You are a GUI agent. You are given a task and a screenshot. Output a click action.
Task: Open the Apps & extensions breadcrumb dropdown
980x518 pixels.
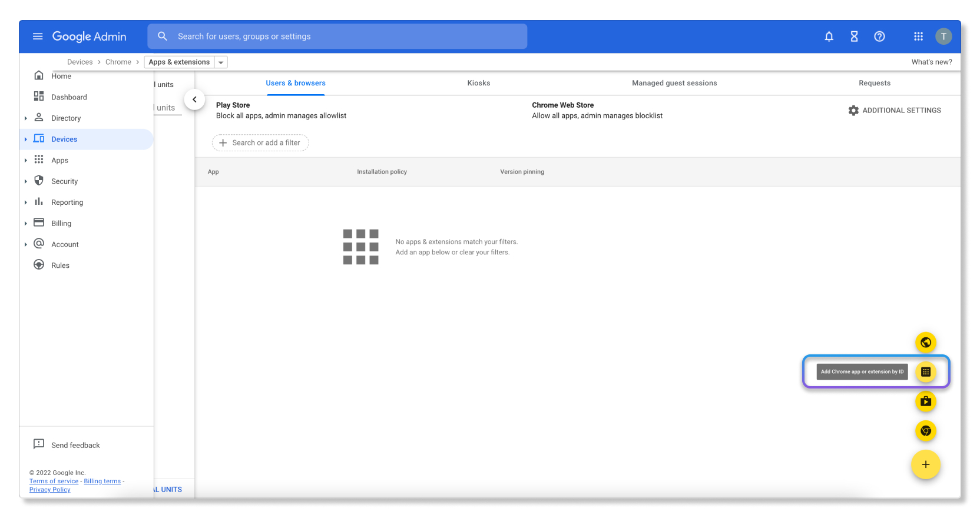tap(221, 62)
